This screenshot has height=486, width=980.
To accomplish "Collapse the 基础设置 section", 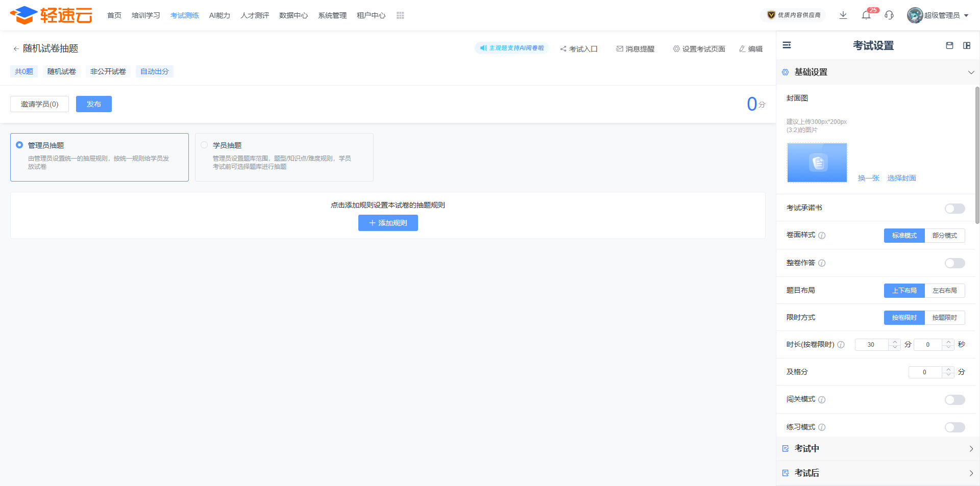I will coord(971,72).
